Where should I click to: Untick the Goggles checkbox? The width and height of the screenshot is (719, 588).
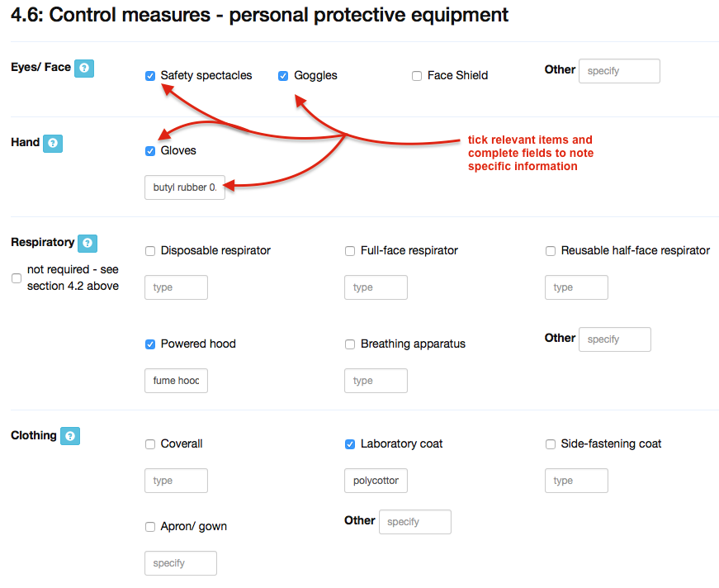point(283,76)
